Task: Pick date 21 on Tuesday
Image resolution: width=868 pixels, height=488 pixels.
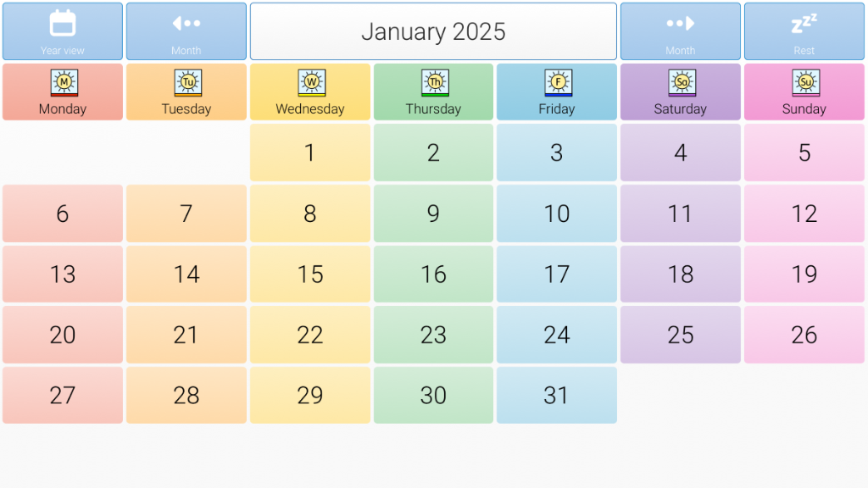Action: [186, 335]
